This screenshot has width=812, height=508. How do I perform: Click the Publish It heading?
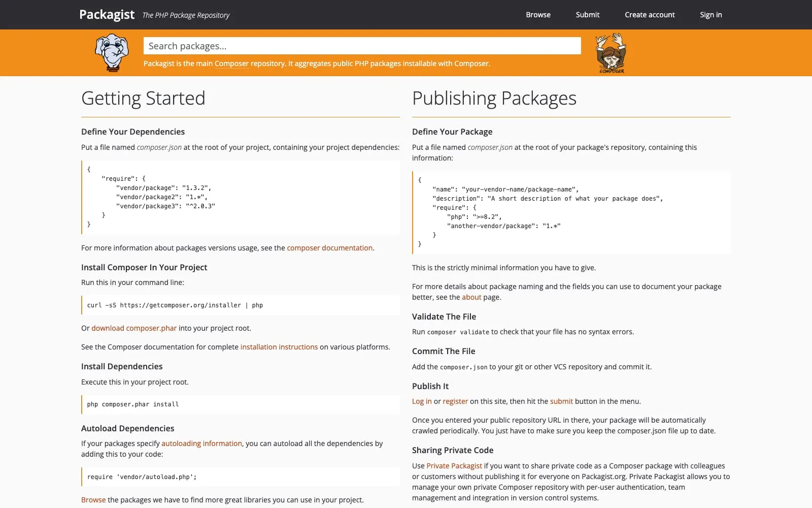[x=430, y=386]
